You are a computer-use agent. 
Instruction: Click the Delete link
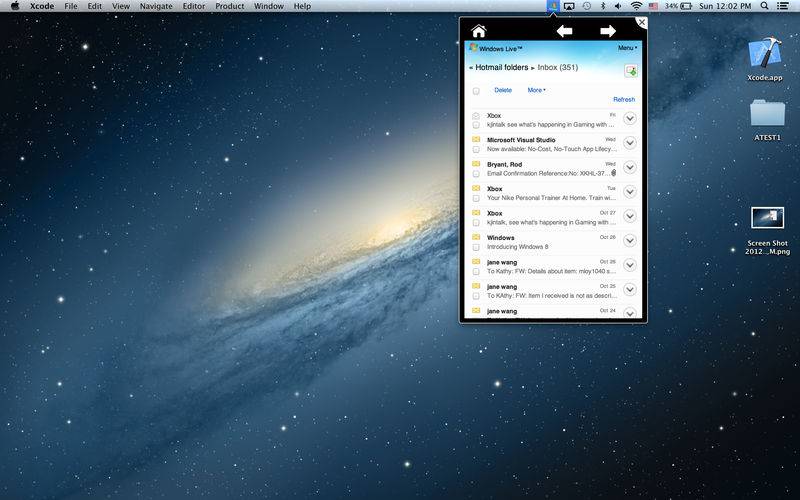(x=503, y=90)
